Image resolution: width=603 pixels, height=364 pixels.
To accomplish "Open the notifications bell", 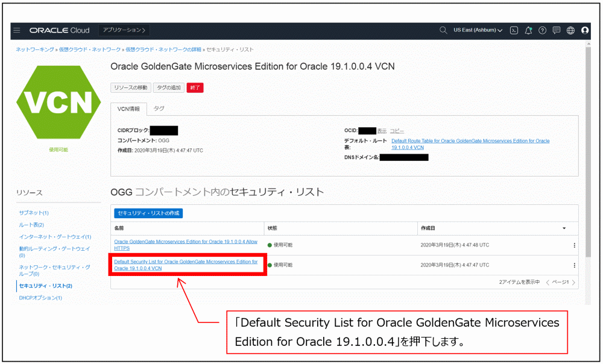I will [528, 30].
